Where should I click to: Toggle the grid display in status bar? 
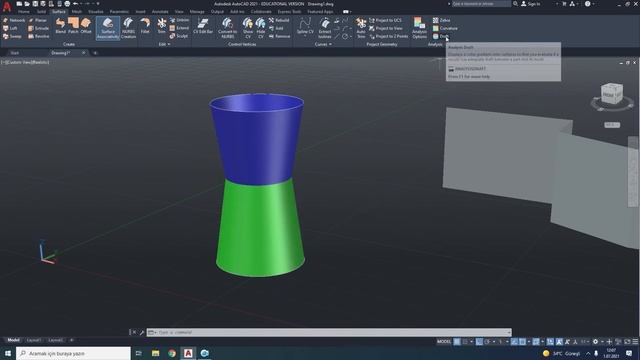[457, 342]
